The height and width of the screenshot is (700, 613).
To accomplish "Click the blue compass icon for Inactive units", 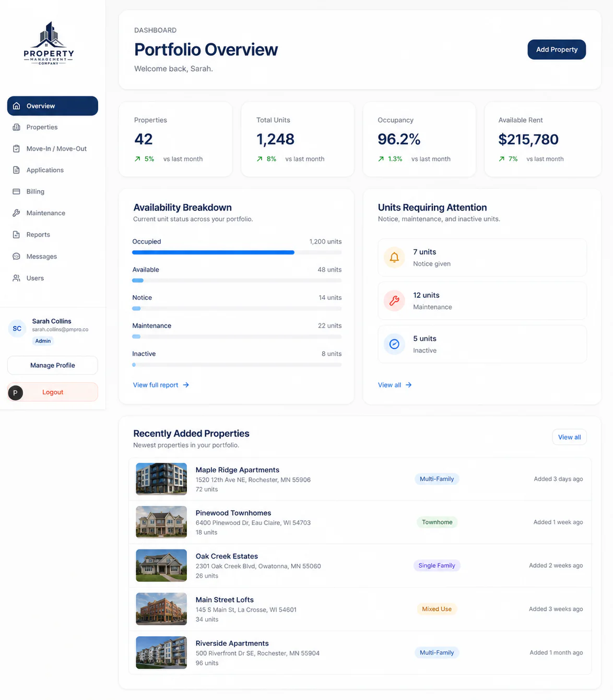I will [x=394, y=344].
